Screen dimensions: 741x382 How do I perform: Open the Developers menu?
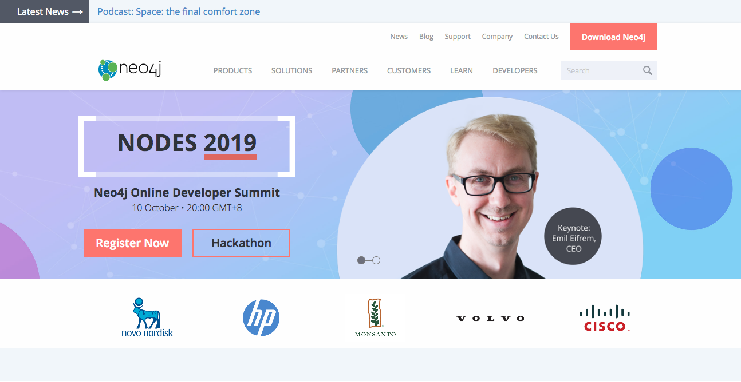point(515,70)
